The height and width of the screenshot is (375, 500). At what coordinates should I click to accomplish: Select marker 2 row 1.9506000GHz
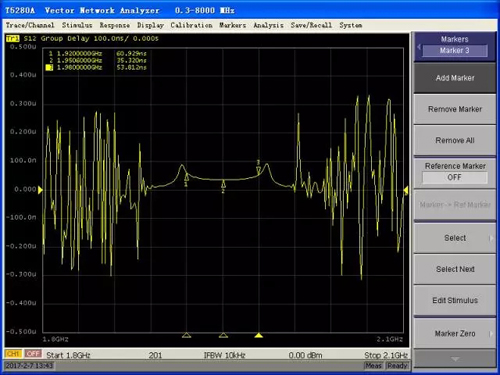coord(98,60)
